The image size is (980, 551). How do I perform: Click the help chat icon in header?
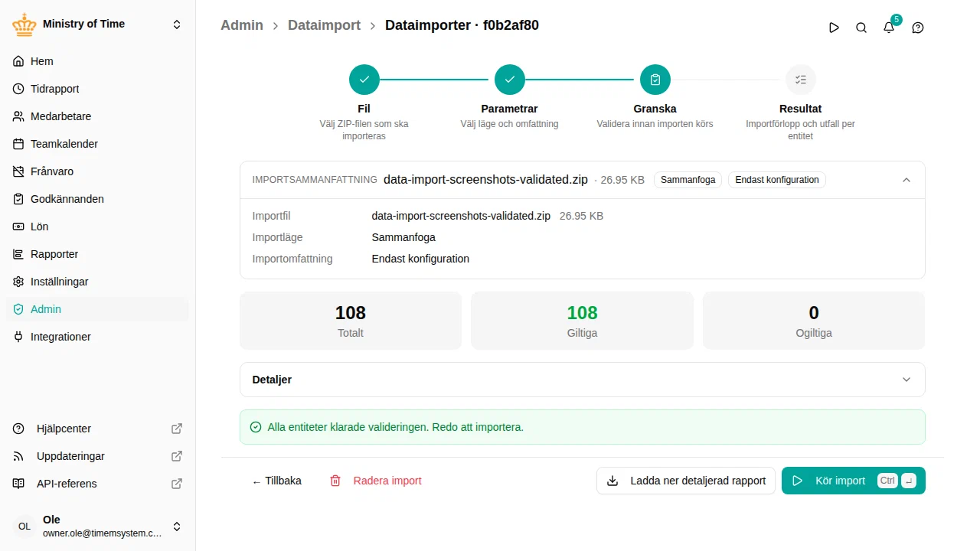pyautogui.click(x=918, y=28)
